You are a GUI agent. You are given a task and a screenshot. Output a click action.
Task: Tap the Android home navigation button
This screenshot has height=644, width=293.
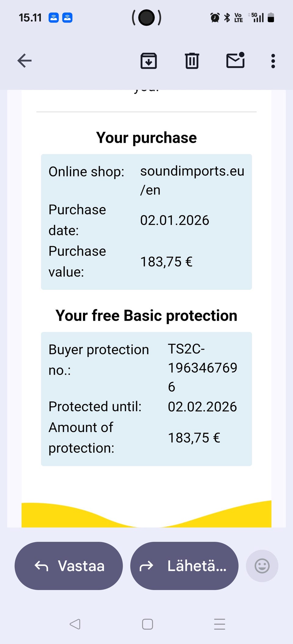pyautogui.click(x=147, y=624)
